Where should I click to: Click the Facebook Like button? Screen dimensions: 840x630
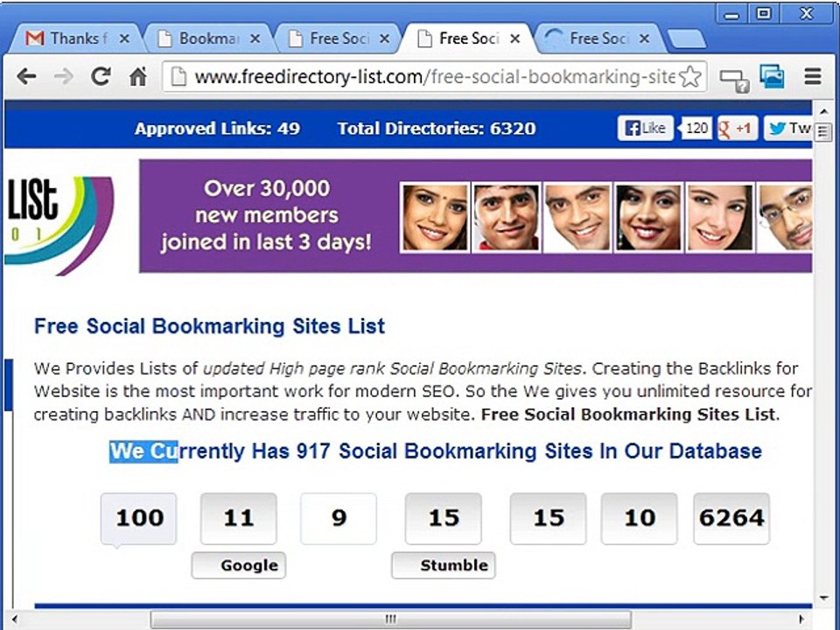(x=645, y=128)
